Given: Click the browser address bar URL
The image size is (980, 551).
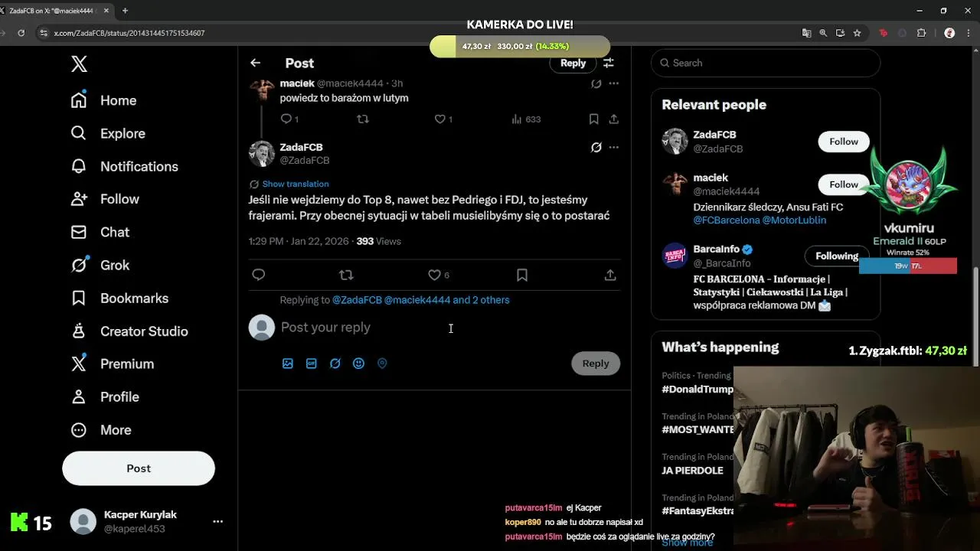Looking at the screenshot, I should 129,33.
